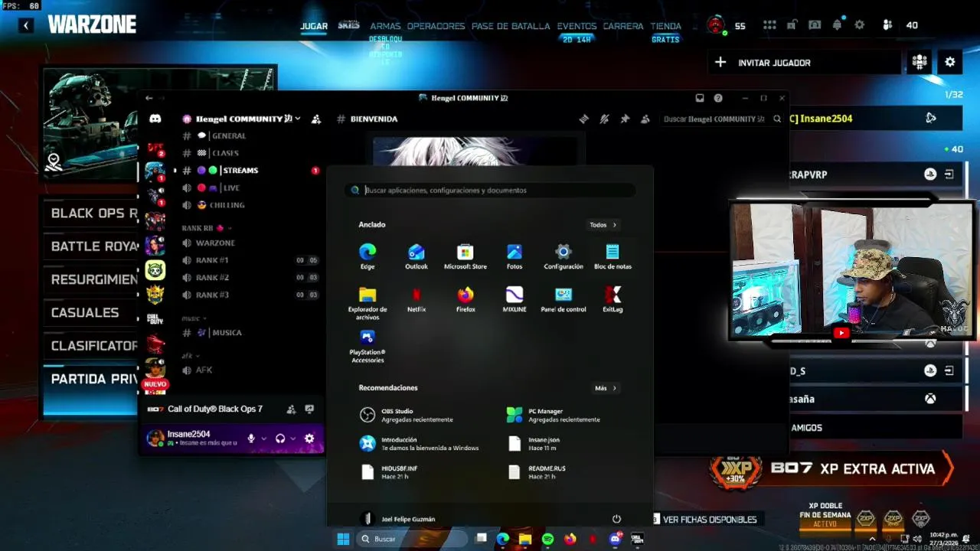Click INVITAR JUGADOR button
This screenshot has width=980, height=551.
coord(804,63)
